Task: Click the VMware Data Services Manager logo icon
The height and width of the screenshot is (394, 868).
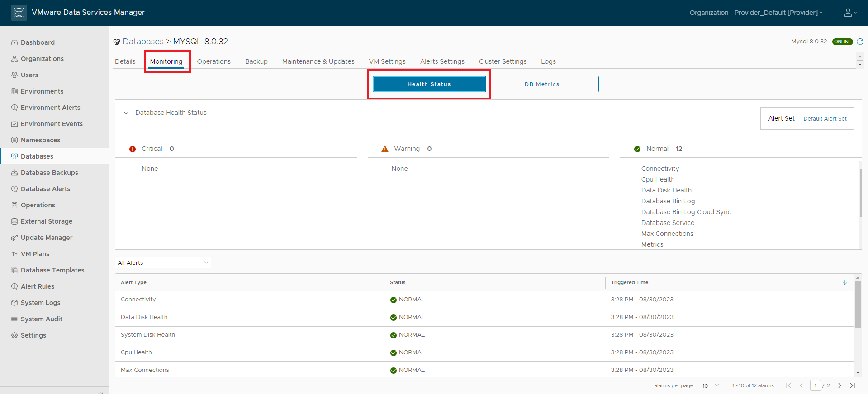Action: [19, 13]
